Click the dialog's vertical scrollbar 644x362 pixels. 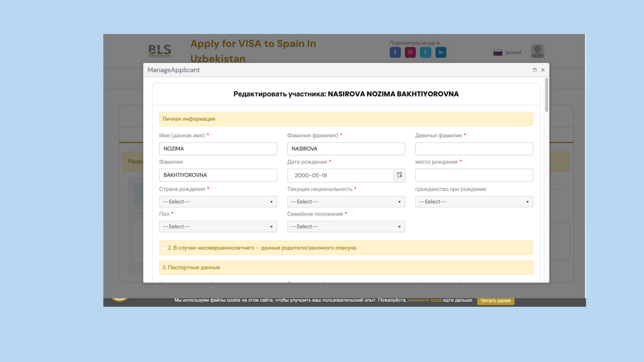[x=547, y=95]
